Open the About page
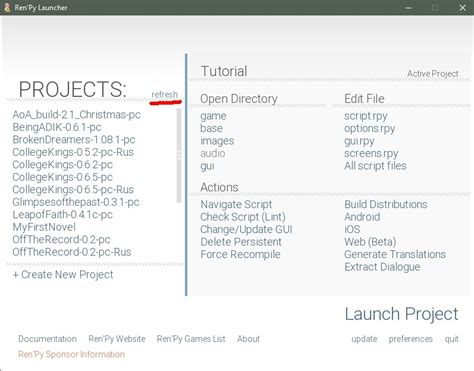This screenshot has width=474, height=371. point(248,339)
